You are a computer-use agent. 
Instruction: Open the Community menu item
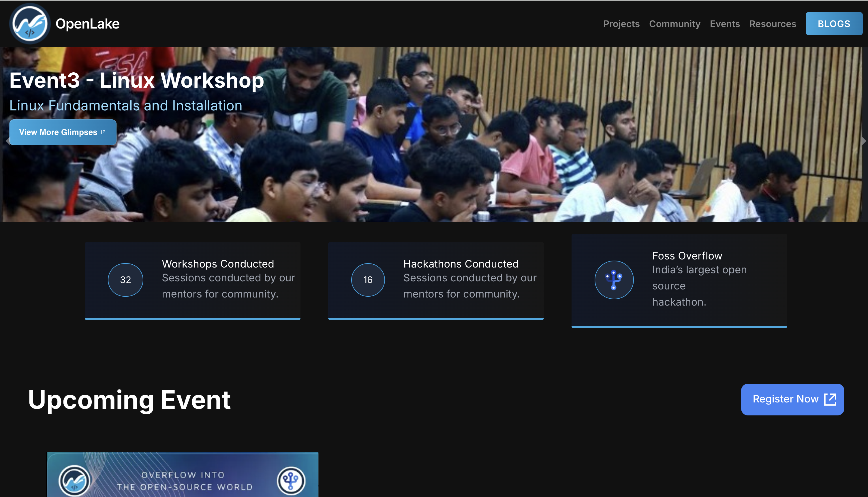point(675,24)
